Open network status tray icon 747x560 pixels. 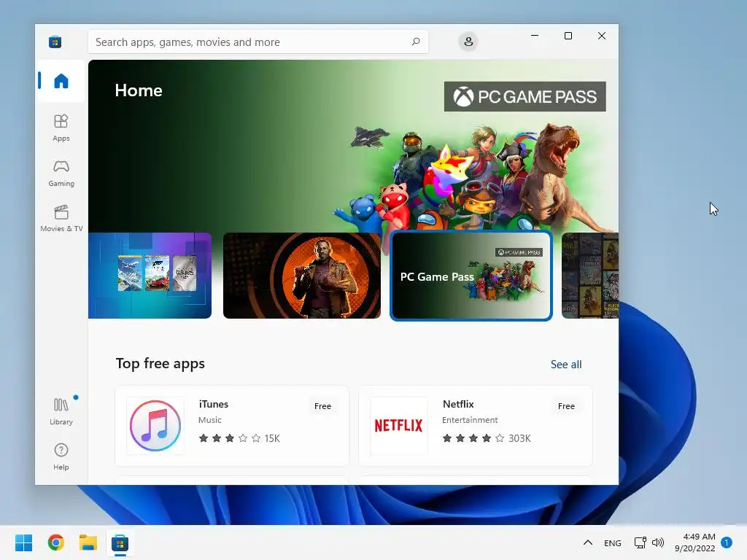coord(640,542)
